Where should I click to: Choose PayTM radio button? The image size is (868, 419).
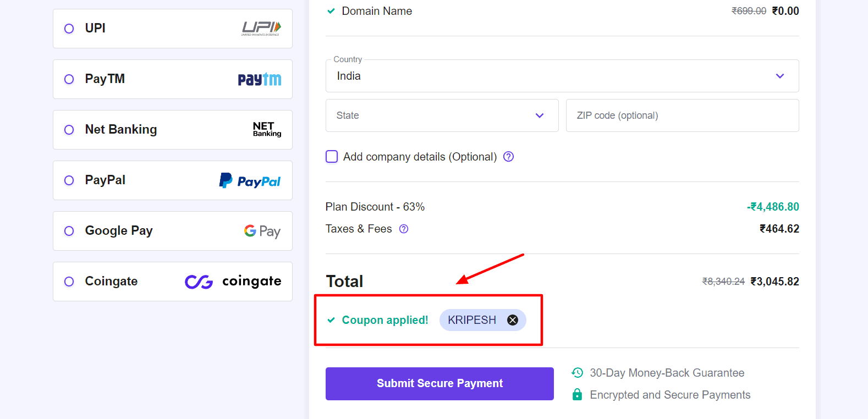tap(69, 79)
